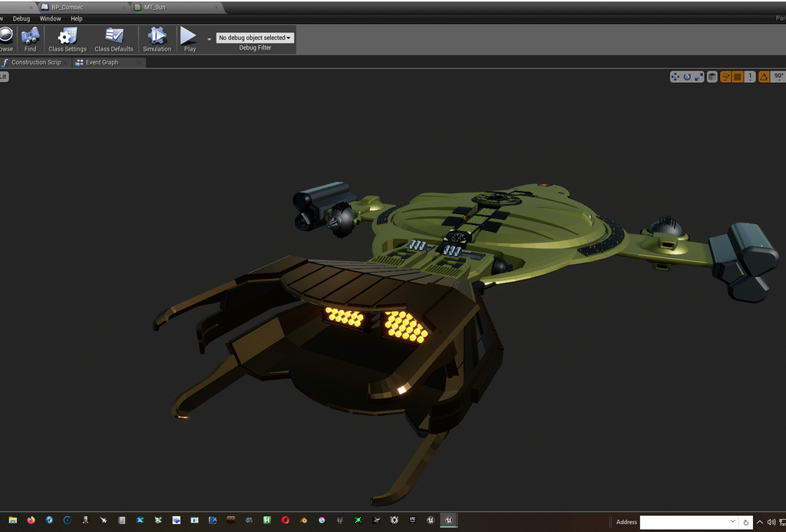Expand the taskbar Address dropdown chevron
This screenshot has width=786, height=532.
point(733,522)
